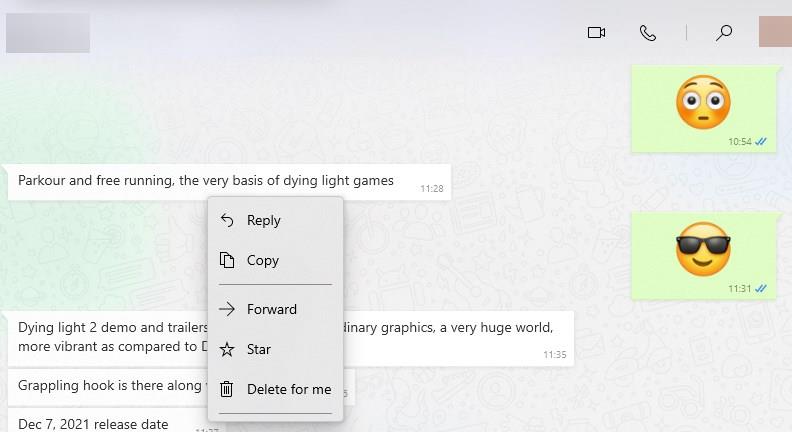Screen dimensions: 792x432
Task: Click blue read ticks beside 11:31
Action: (x=761, y=289)
